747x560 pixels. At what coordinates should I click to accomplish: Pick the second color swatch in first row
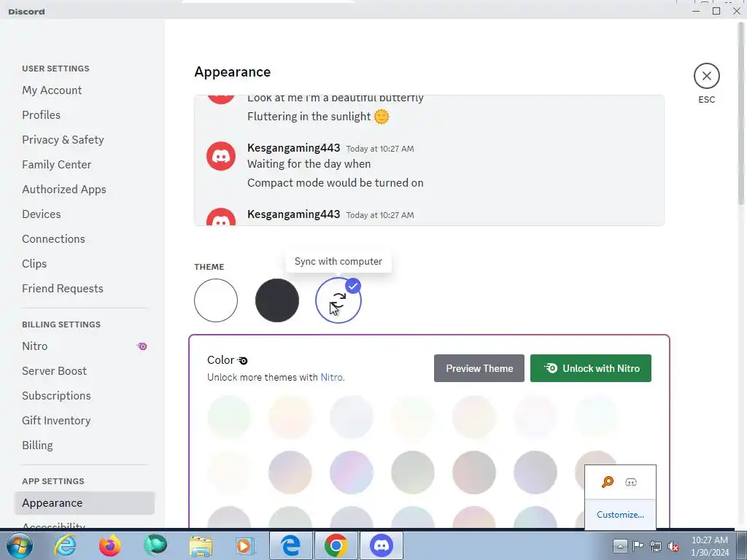pos(290,416)
